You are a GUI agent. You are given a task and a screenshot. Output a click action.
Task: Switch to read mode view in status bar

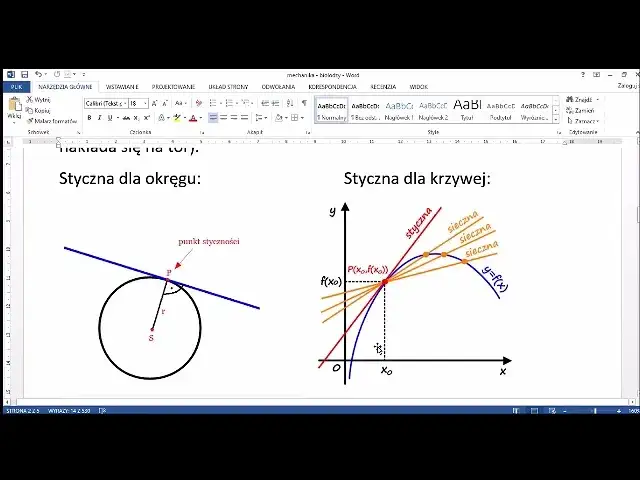[x=516, y=411]
